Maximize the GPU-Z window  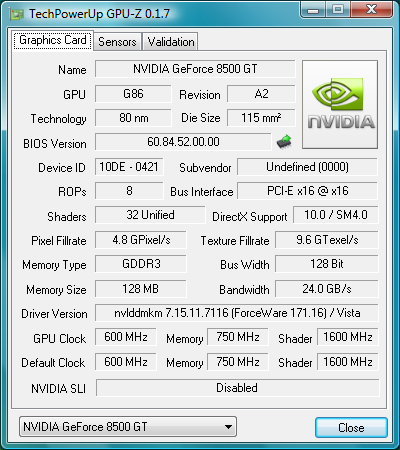click(x=337, y=9)
